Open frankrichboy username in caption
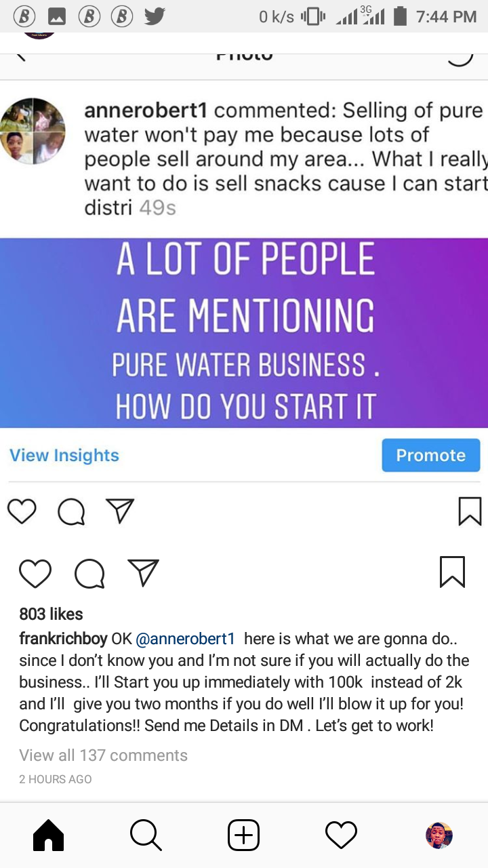488x868 pixels. (63, 639)
